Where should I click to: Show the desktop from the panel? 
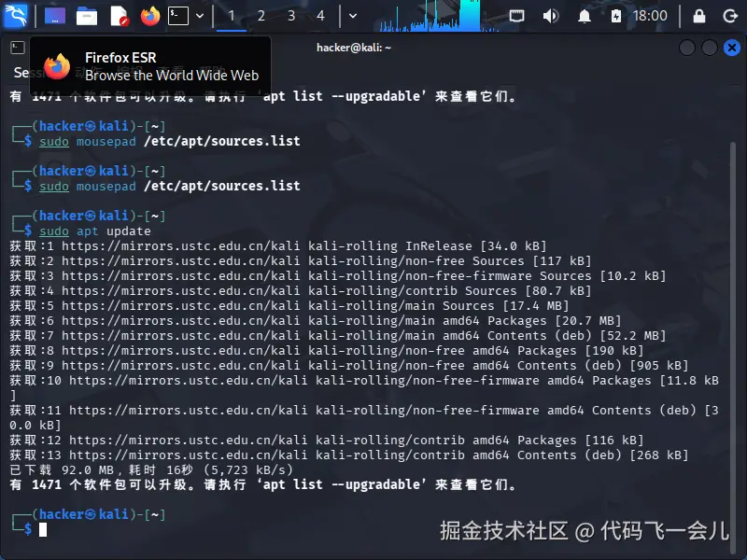pyautogui.click(x=55, y=16)
